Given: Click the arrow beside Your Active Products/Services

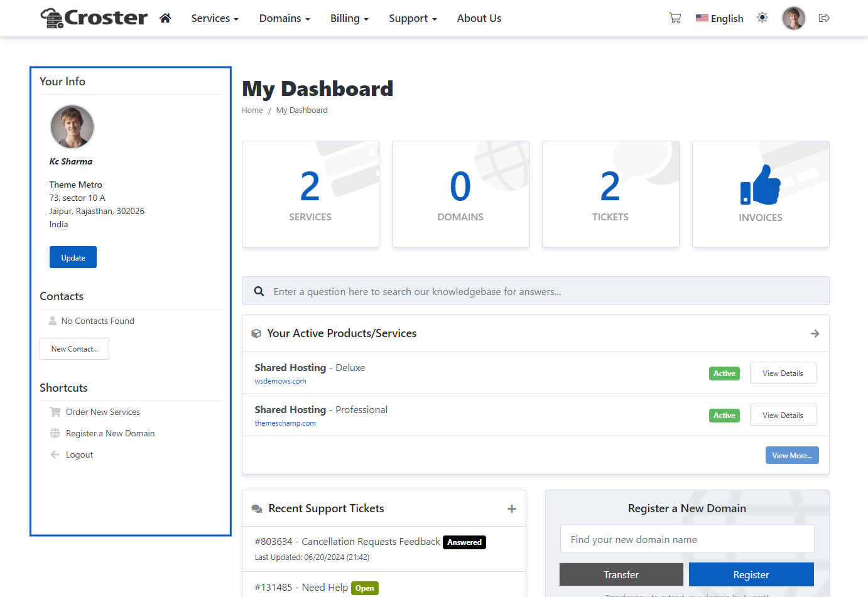Looking at the screenshot, I should click(815, 333).
